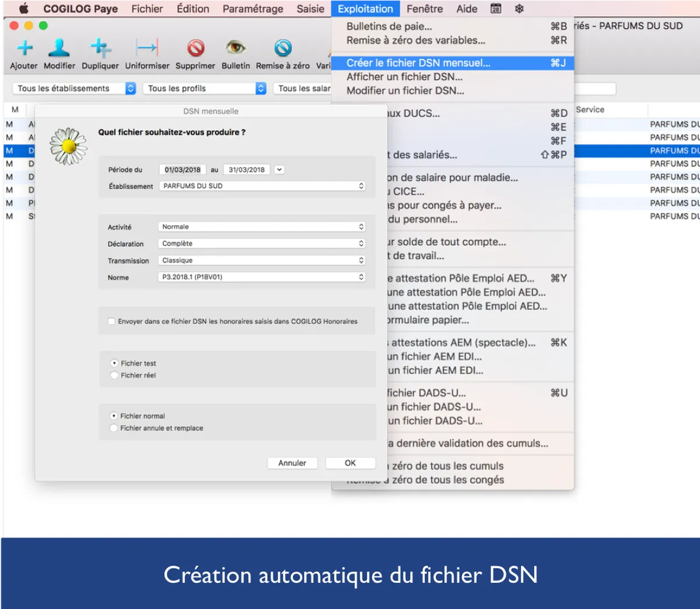700x609 pixels.
Task: Click Annuler to cancel the dialog
Action: pos(292,463)
